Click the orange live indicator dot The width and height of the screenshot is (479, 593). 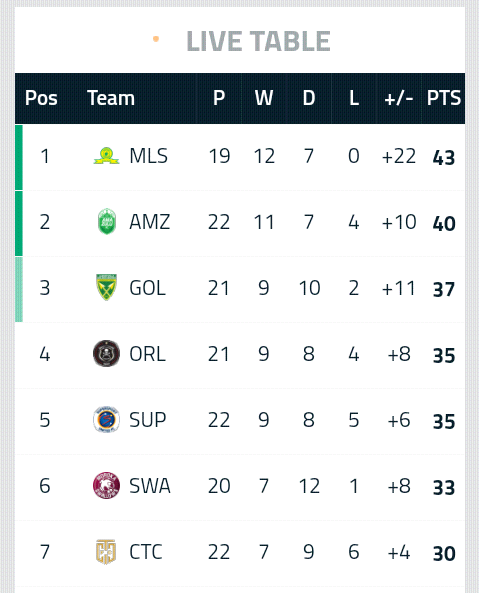[156, 39]
